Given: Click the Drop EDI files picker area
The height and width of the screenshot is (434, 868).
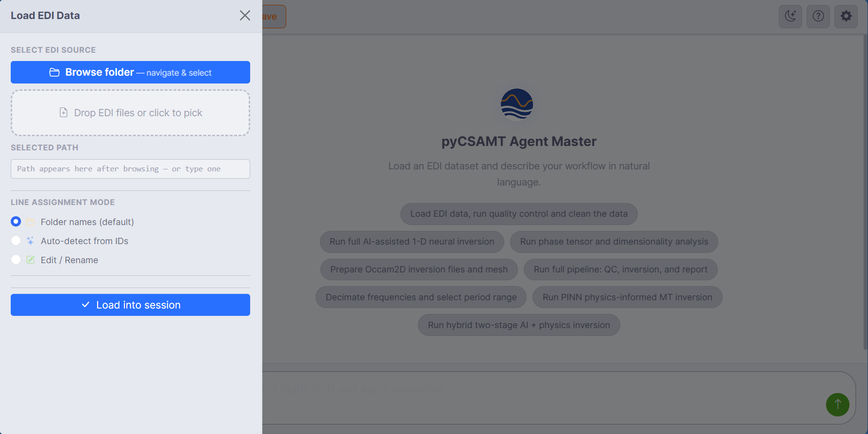Looking at the screenshot, I should click(x=130, y=113).
